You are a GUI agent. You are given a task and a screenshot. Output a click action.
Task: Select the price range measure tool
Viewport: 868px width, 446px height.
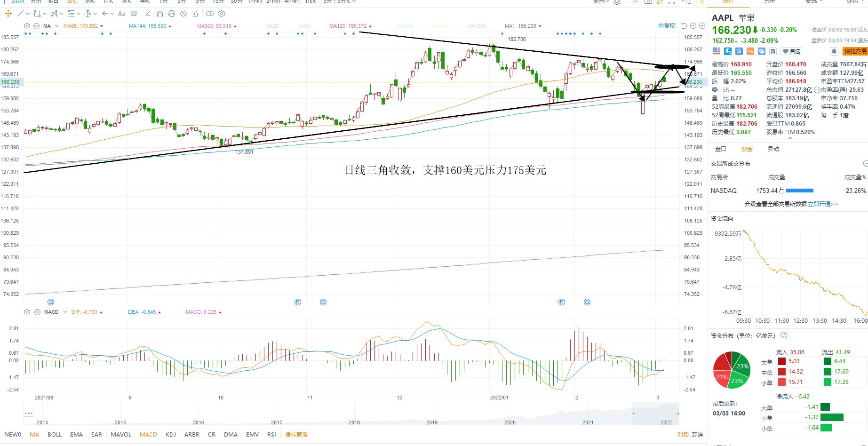pos(88,14)
